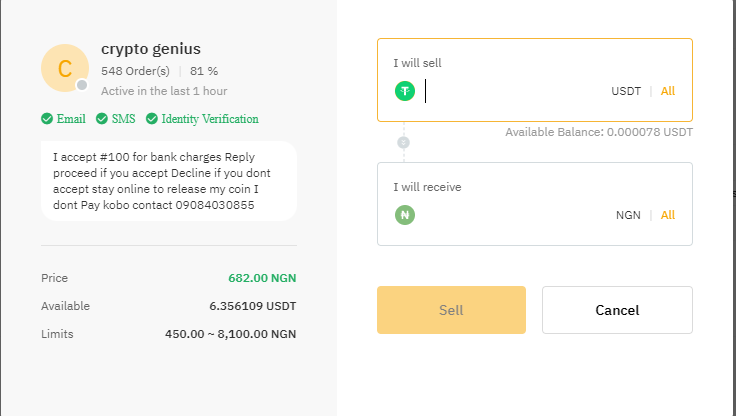Viewport: 736px width, 416px height.
Task: Click the Email verified checkmark icon
Action: (x=47, y=119)
